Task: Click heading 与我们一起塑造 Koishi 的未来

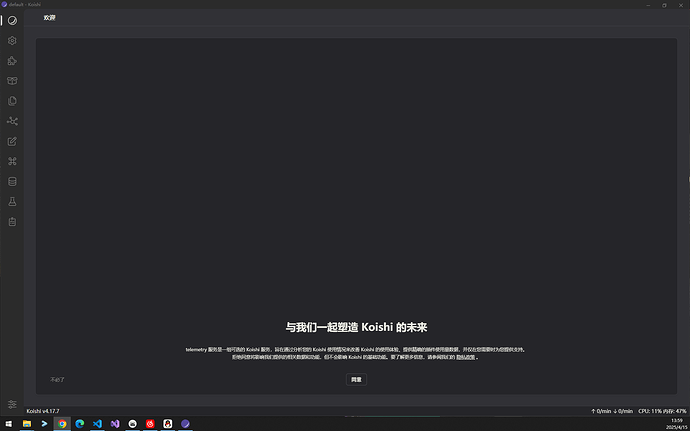Action: click(x=356, y=328)
